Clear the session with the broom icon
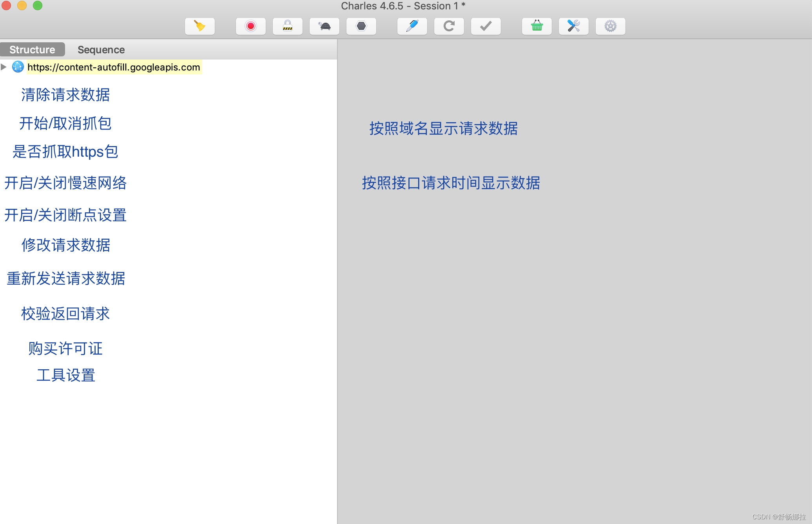Viewport: 812px width, 524px height. click(200, 26)
